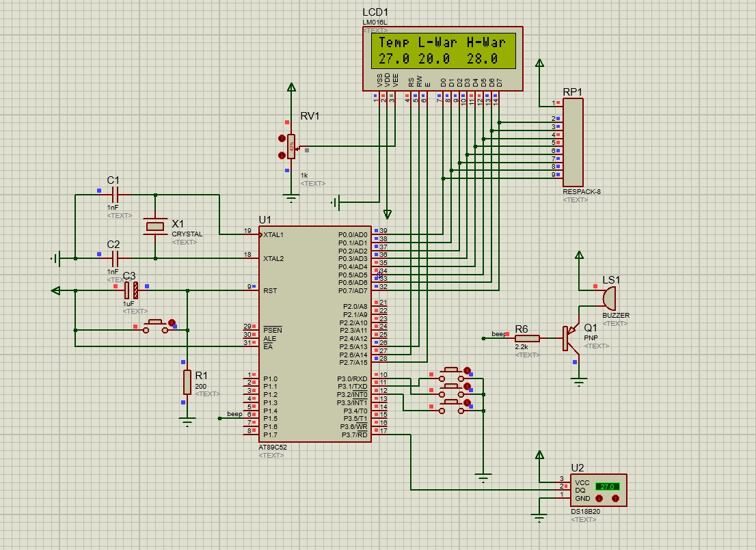
Task: Toggle the latch dot on the topmost P3 button
Action: 467,370
